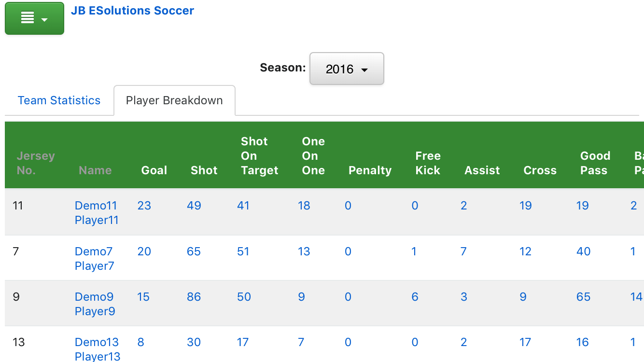Click Demo7's good pass count 40
The width and height of the screenshot is (644, 362).
[x=583, y=251]
